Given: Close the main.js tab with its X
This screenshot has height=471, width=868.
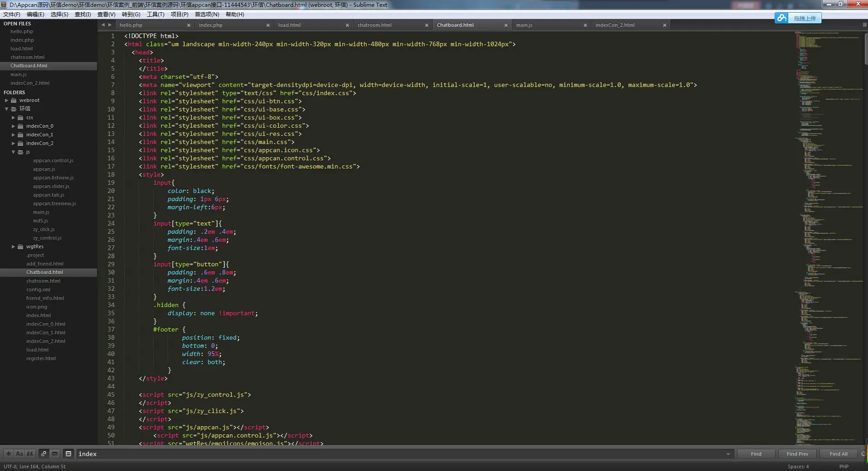Looking at the screenshot, I should coord(585,25).
